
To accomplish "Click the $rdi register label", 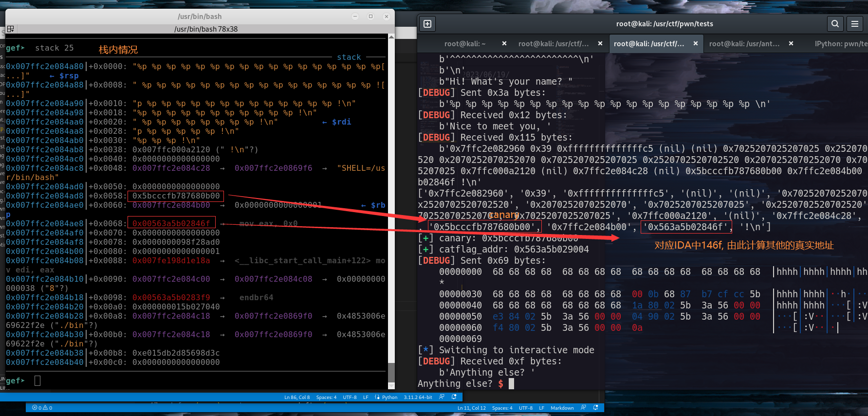I will 341,122.
